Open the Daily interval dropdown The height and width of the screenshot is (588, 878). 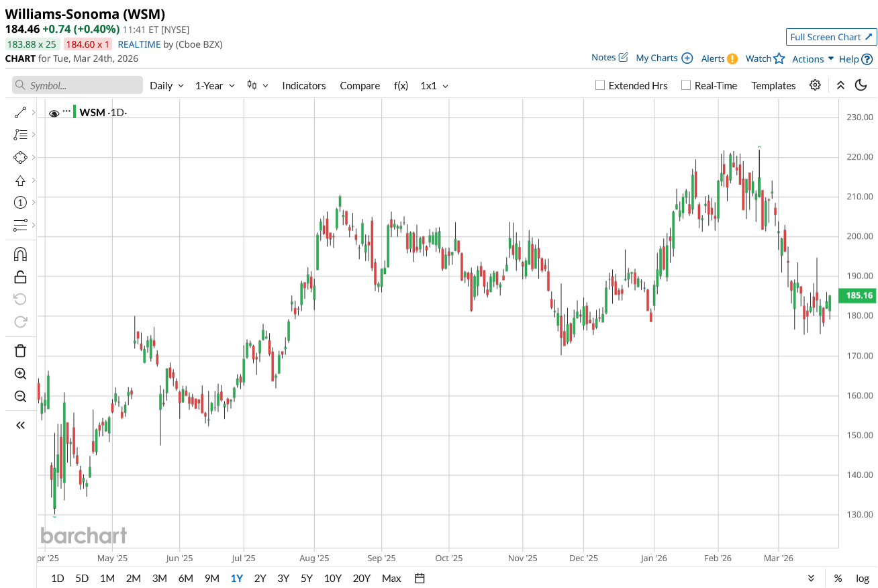click(x=166, y=86)
